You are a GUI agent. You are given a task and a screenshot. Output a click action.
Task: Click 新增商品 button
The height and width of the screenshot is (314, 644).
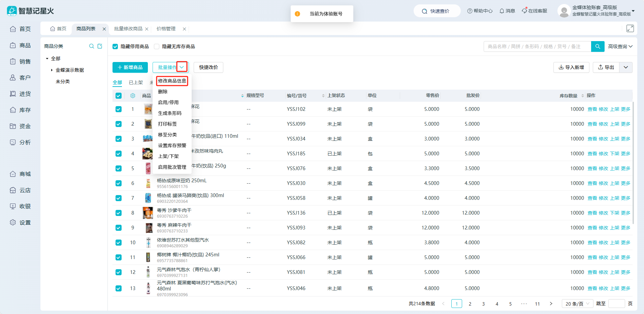pyautogui.click(x=130, y=67)
